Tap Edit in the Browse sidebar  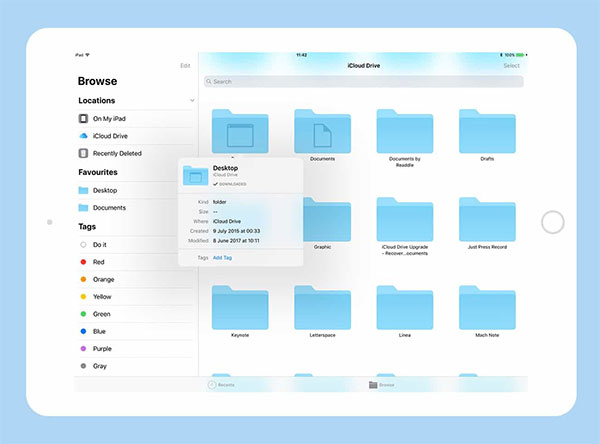[185, 66]
